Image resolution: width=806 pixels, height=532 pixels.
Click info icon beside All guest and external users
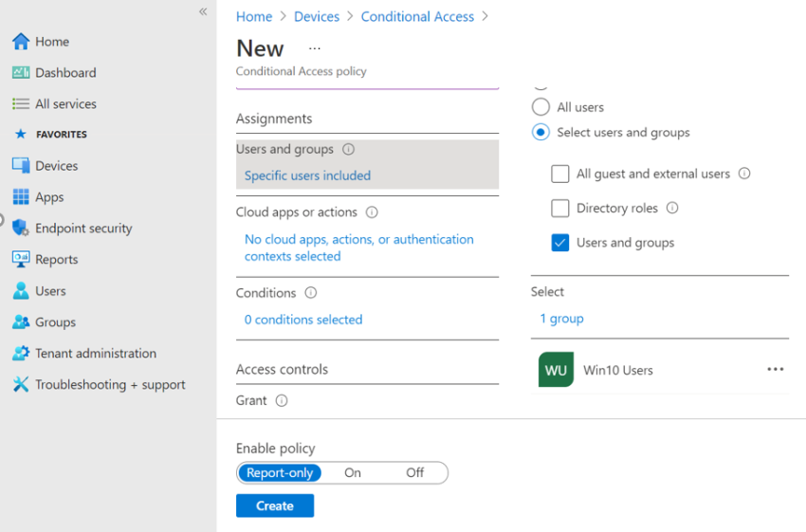pyautogui.click(x=744, y=174)
